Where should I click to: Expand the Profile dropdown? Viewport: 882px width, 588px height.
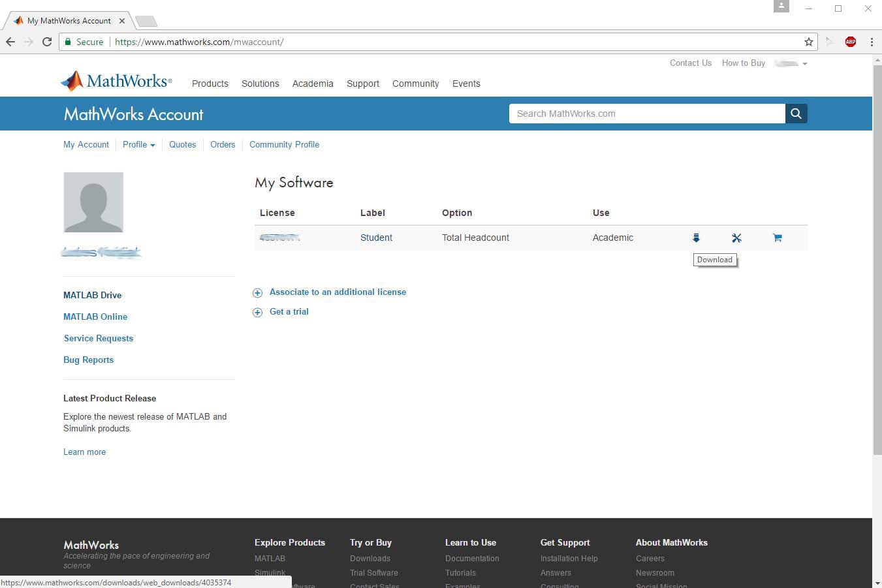point(139,145)
